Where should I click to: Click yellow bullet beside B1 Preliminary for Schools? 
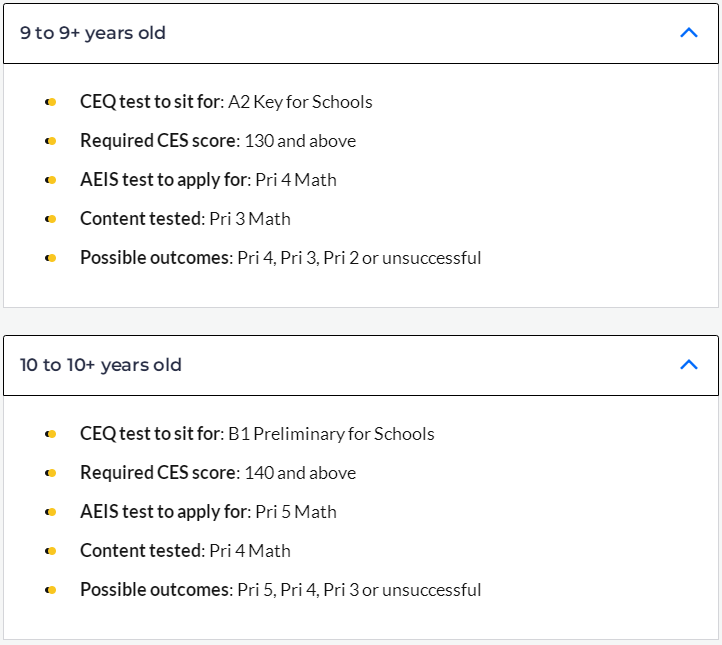click(x=51, y=434)
